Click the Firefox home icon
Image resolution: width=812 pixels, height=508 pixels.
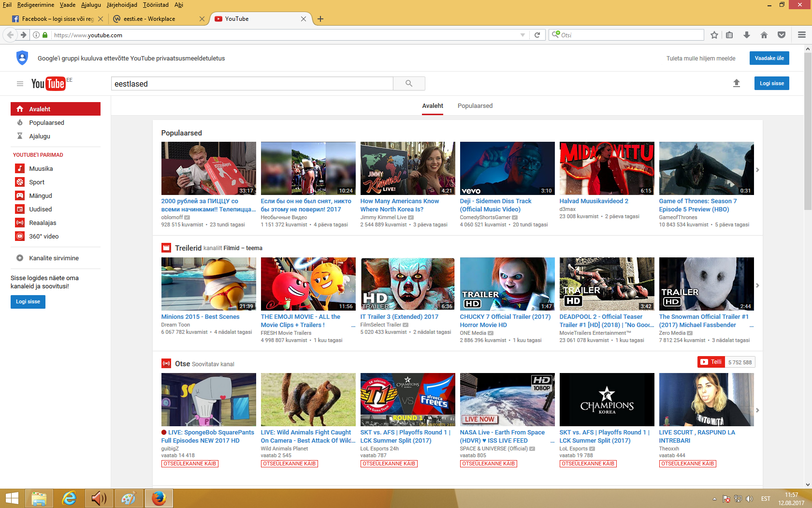[764, 35]
